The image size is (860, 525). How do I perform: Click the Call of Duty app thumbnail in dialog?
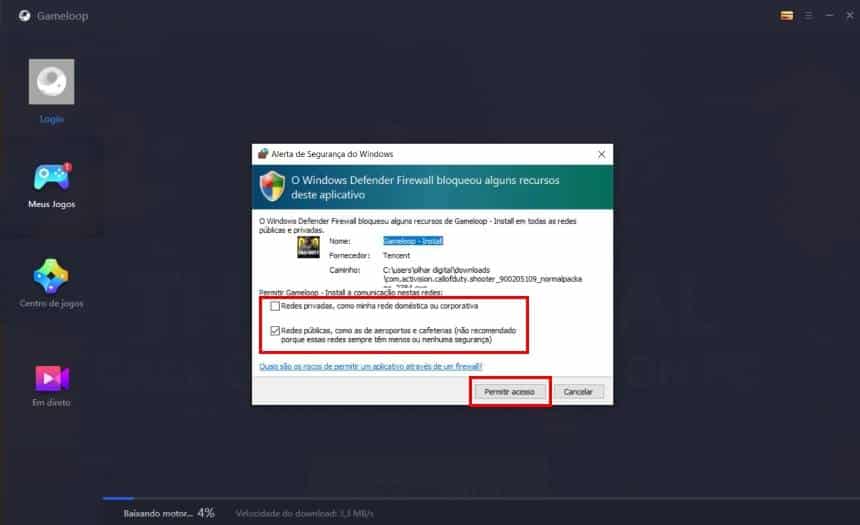[x=308, y=247]
